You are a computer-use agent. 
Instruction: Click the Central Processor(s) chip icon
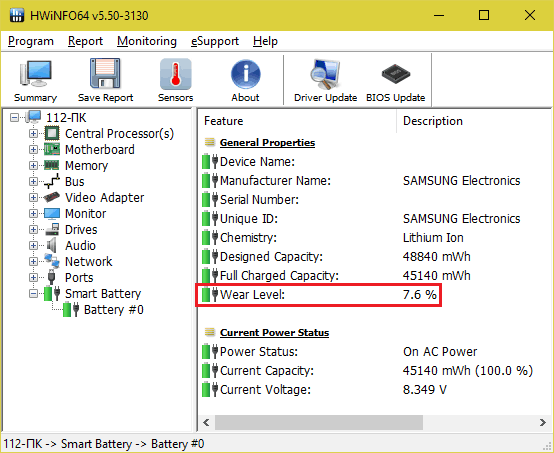pyautogui.click(x=52, y=133)
